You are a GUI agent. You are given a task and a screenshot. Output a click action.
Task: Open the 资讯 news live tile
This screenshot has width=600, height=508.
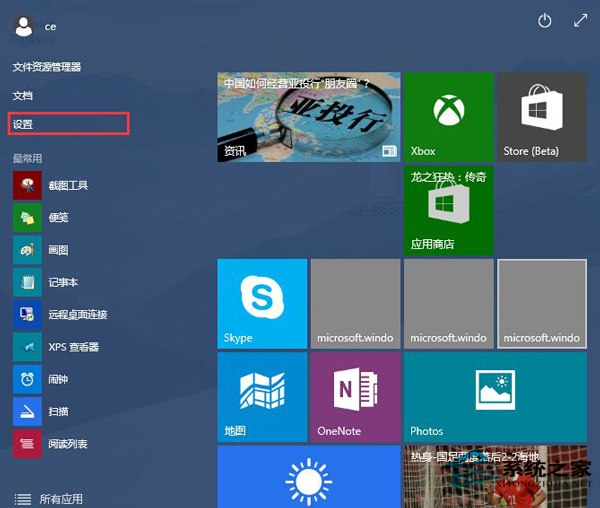click(x=309, y=117)
